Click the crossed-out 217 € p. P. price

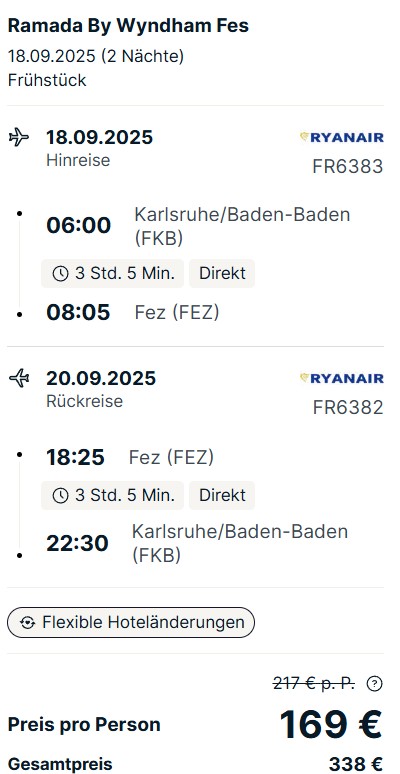click(x=314, y=684)
